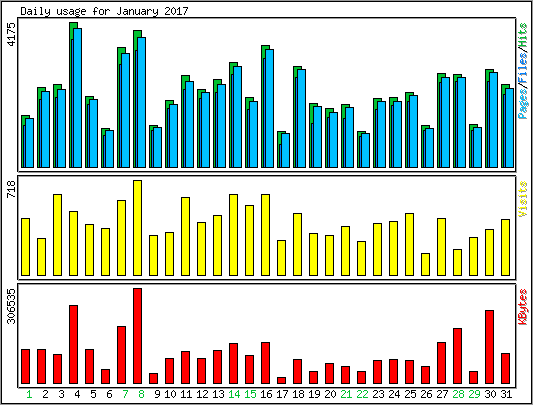The height and width of the screenshot is (405, 533).
Task: Select day label 16 on the x-axis
Action: click(266, 394)
